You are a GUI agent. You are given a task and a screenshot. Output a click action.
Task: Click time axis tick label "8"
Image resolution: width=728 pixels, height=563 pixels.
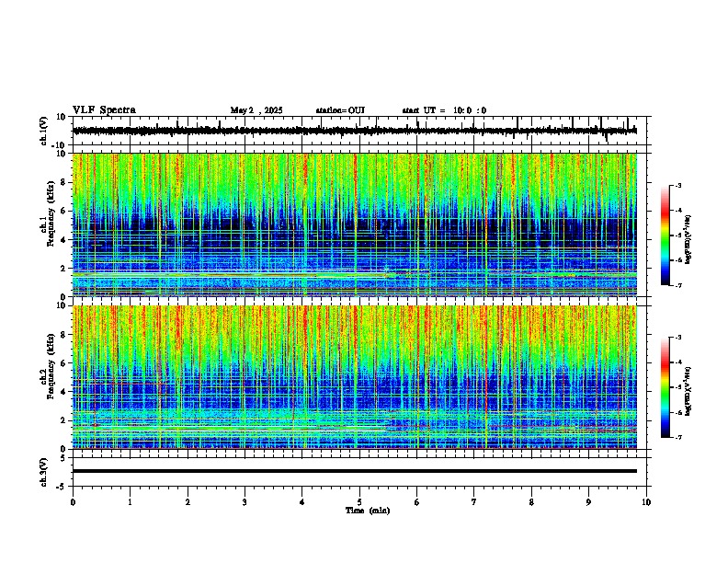[x=531, y=502]
